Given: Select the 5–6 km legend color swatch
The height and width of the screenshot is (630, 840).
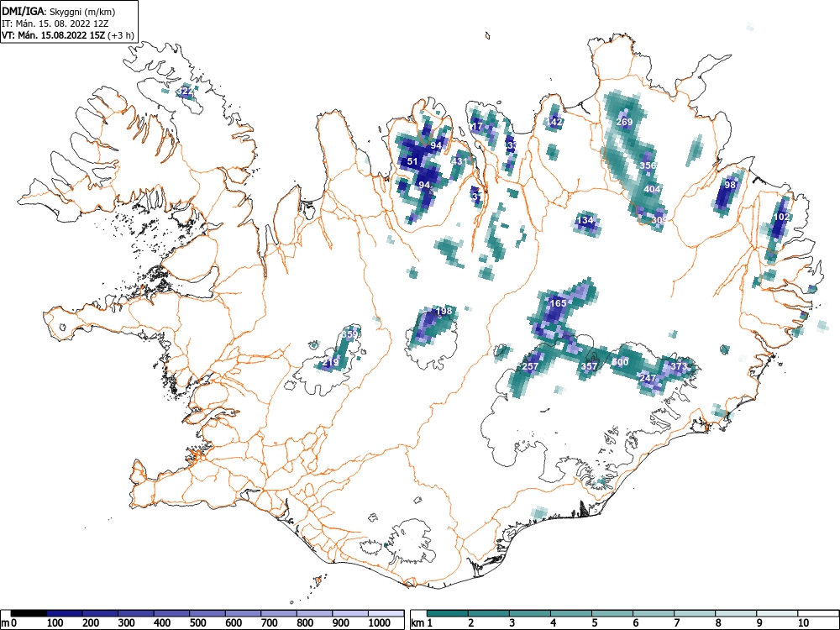Looking at the screenshot, I should click(x=612, y=613).
